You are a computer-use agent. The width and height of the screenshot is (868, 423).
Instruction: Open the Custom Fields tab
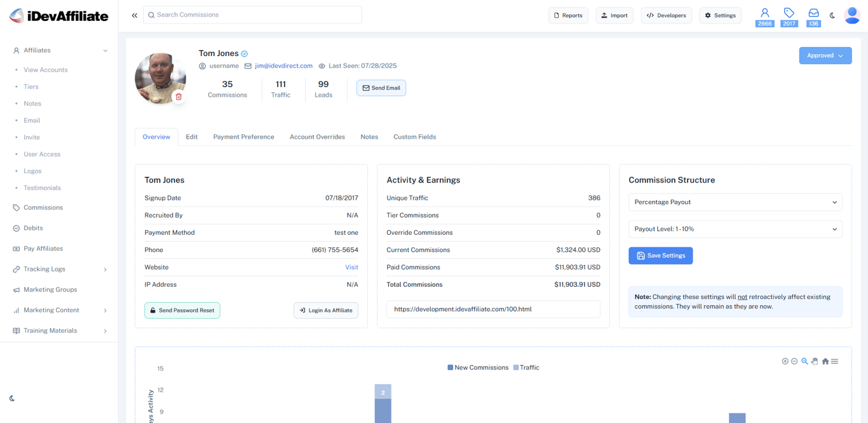414,137
